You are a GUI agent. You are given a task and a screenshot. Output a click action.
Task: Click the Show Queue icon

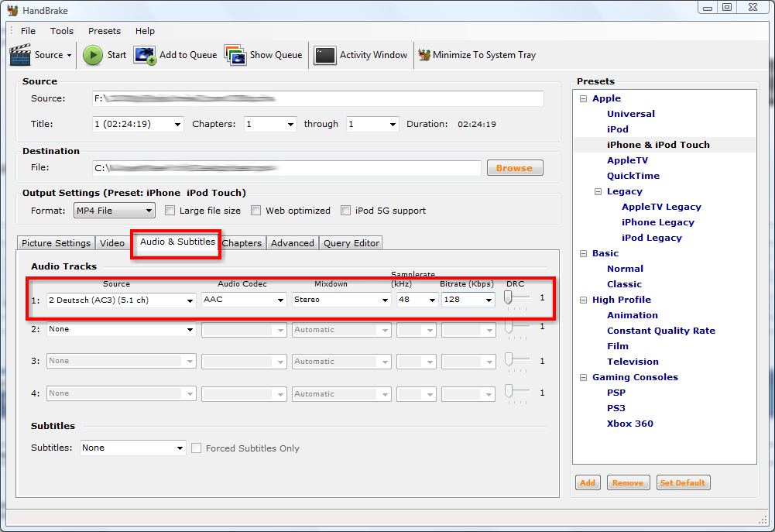tap(235, 55)
